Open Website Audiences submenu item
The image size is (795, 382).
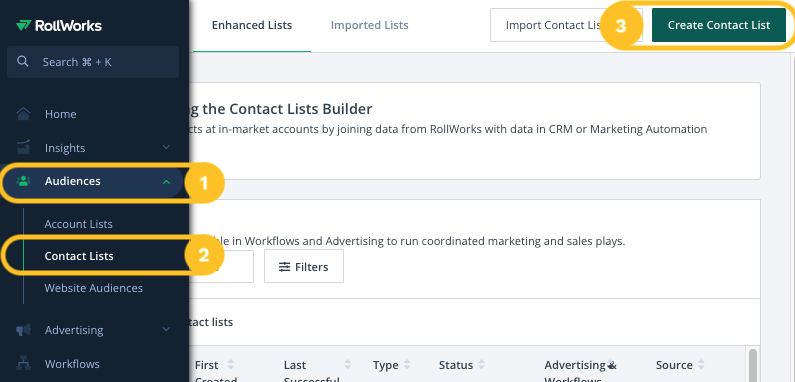94,288
